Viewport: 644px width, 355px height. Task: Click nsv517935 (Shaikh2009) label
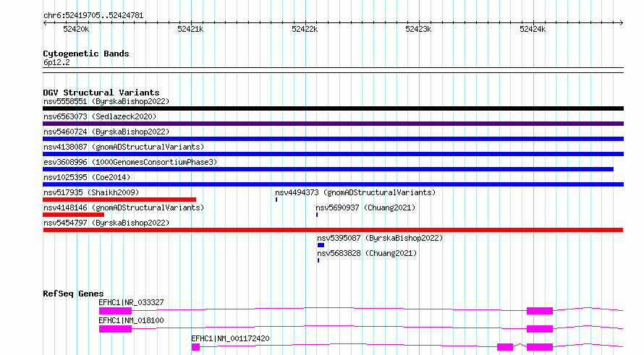[x=91, y=192]
